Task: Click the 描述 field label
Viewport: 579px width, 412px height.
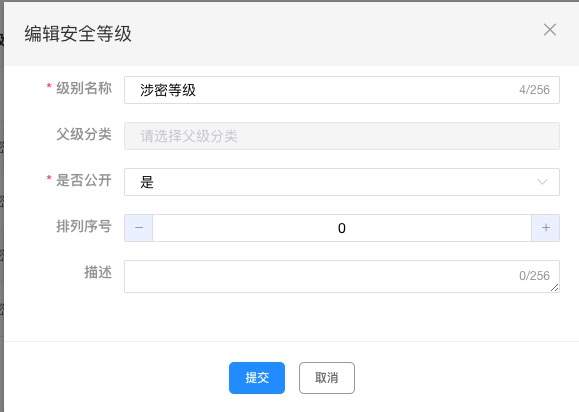Action: tap(98, 272)
